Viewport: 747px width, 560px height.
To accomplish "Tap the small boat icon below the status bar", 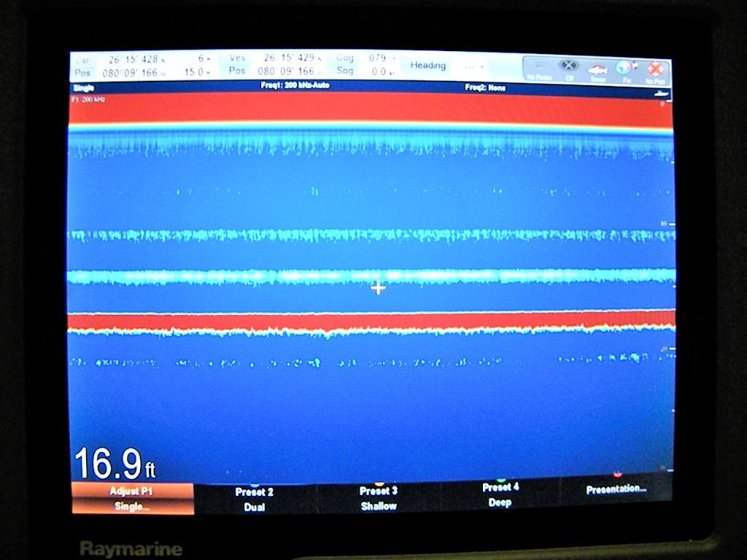I will (661, 94).
